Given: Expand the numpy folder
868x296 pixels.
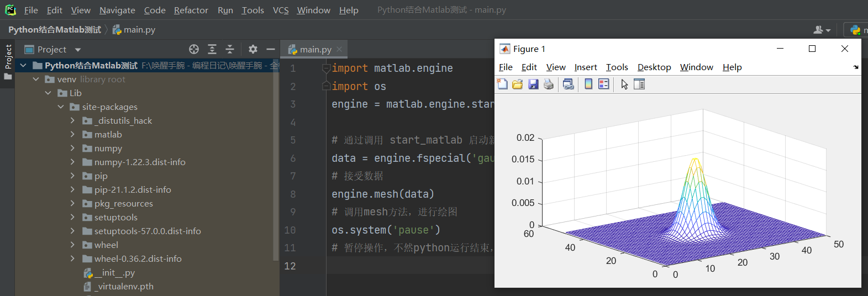Looking at the screenshot, I should coord(72,148).
